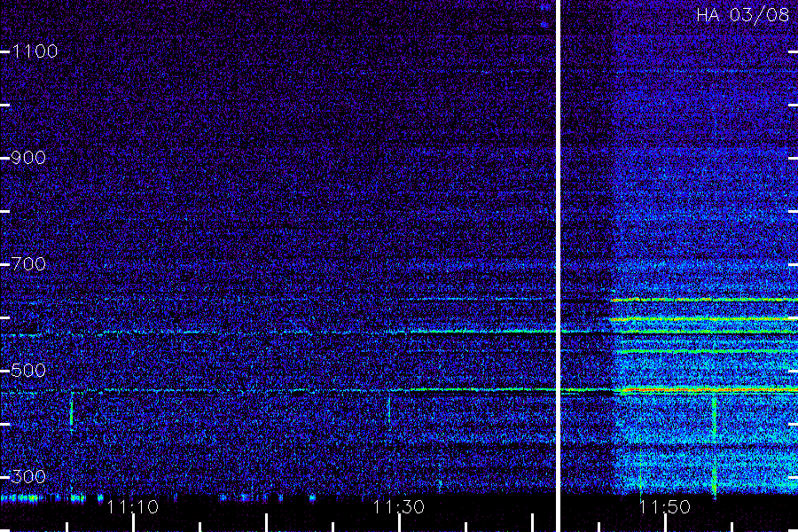798x532 pixels.
Task: Click the tall tick mark below 11:10
Action: (x=133, y=523)
